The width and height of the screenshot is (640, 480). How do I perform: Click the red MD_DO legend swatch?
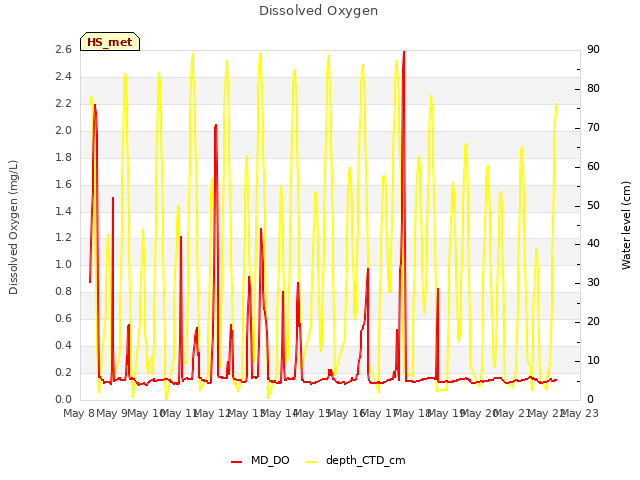[236, 462]
